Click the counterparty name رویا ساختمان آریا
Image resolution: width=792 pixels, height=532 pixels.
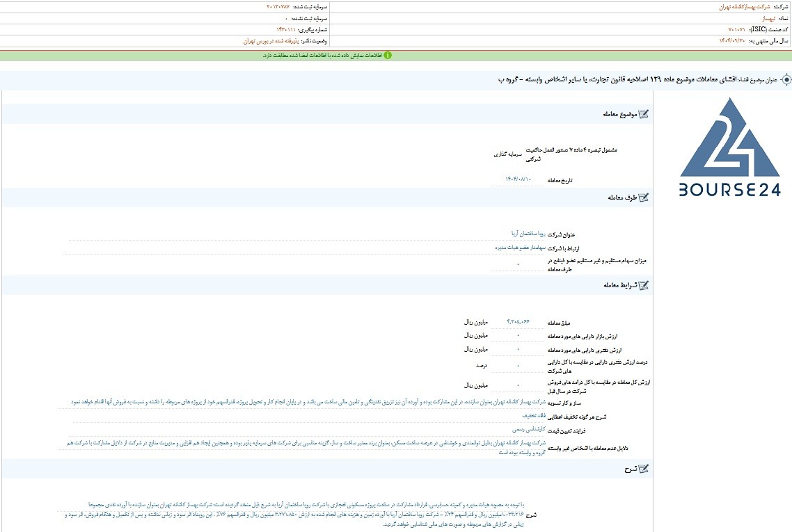[x=528, y=234]
